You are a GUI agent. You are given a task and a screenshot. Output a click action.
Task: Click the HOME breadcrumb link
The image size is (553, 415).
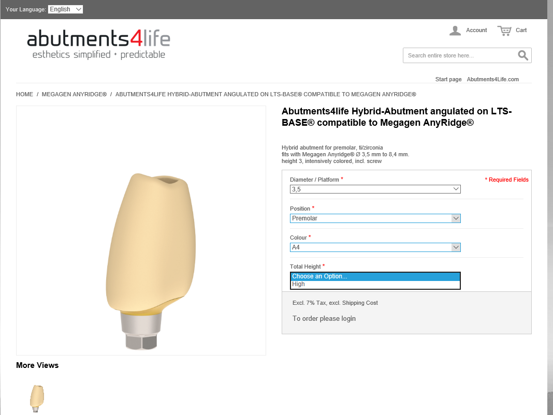click(24, 94)
